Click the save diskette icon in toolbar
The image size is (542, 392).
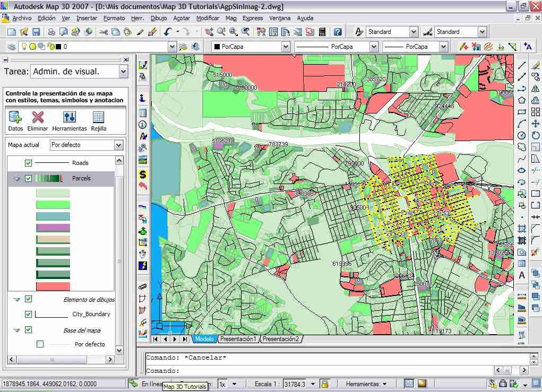click(x=36, y=32)
